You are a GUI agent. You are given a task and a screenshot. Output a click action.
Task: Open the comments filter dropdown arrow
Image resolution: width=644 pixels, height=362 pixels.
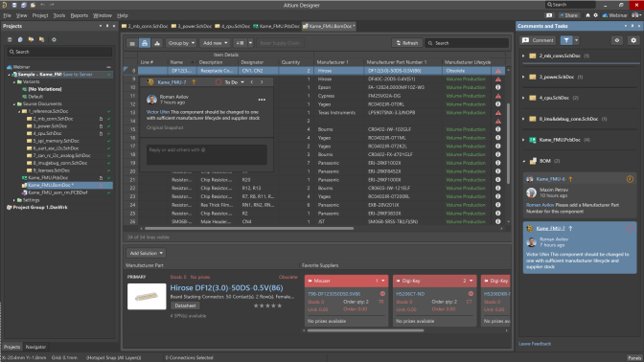tap(576, 40)
